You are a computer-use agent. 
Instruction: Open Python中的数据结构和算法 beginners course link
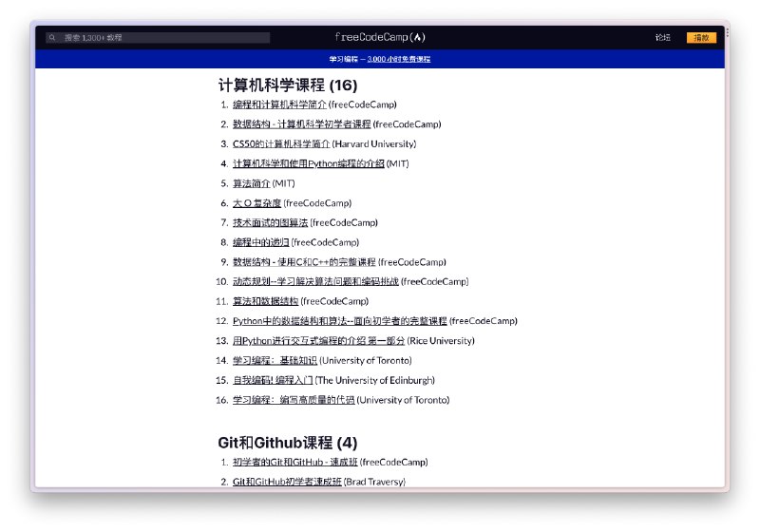click(x=340, y=321)
